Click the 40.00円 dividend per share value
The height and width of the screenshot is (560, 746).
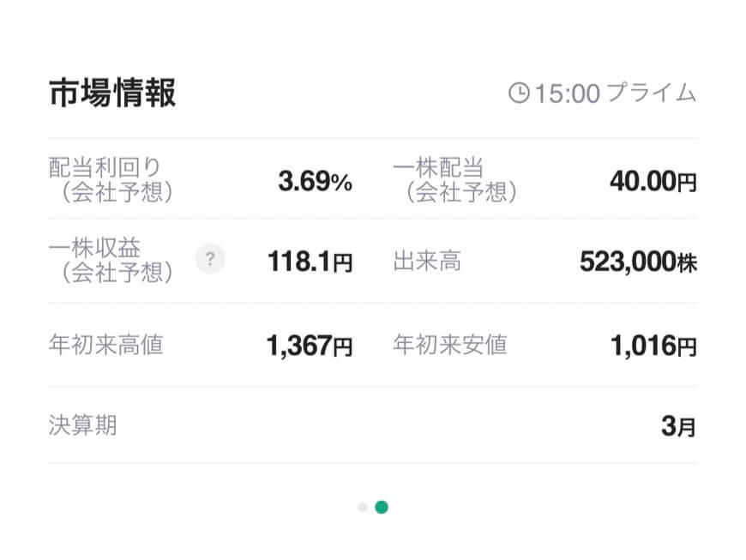coord(653,181)
